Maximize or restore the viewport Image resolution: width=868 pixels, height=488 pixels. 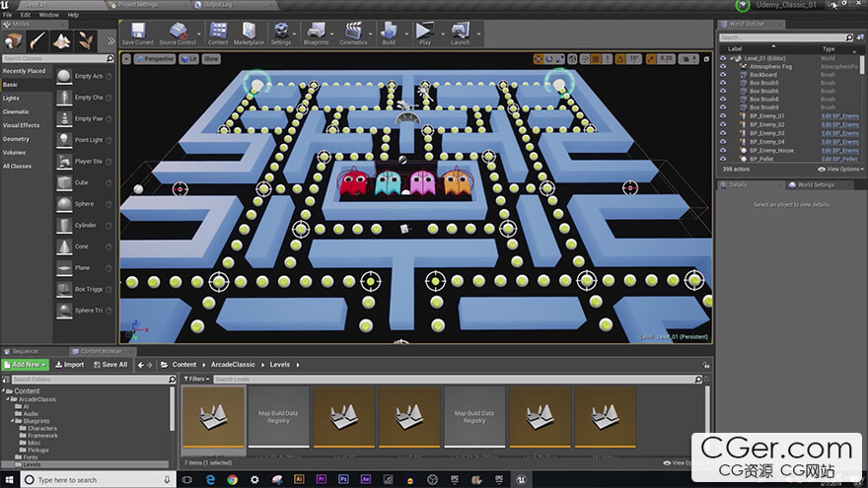[706, 58]
